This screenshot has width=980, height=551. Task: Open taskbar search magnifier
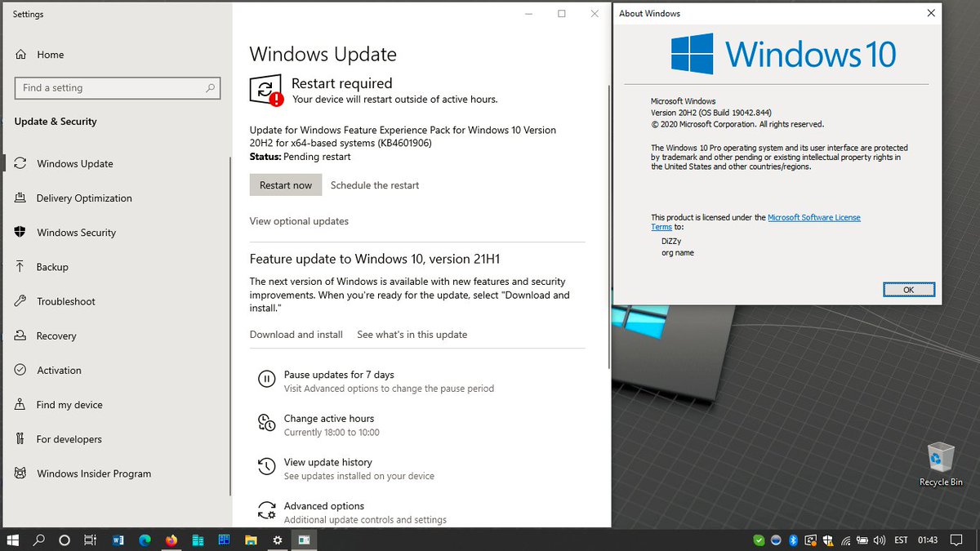point(38,540)
